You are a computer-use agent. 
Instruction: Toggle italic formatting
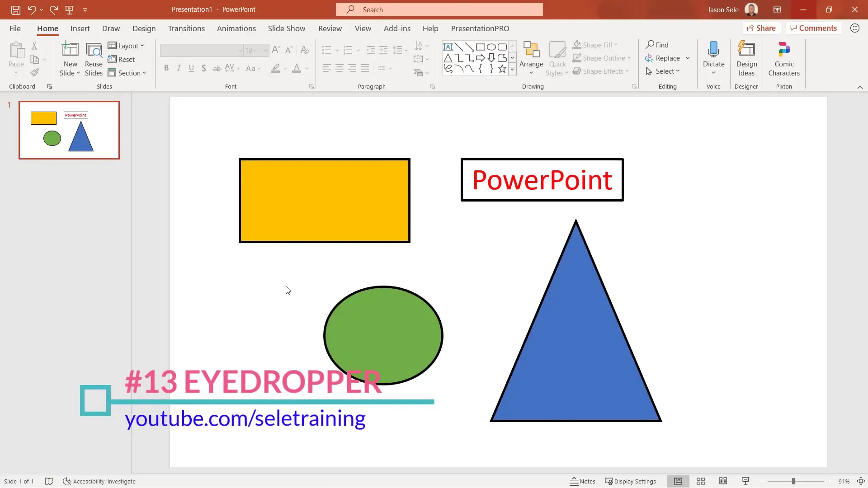pyautogui.click(x=179, y=68)
